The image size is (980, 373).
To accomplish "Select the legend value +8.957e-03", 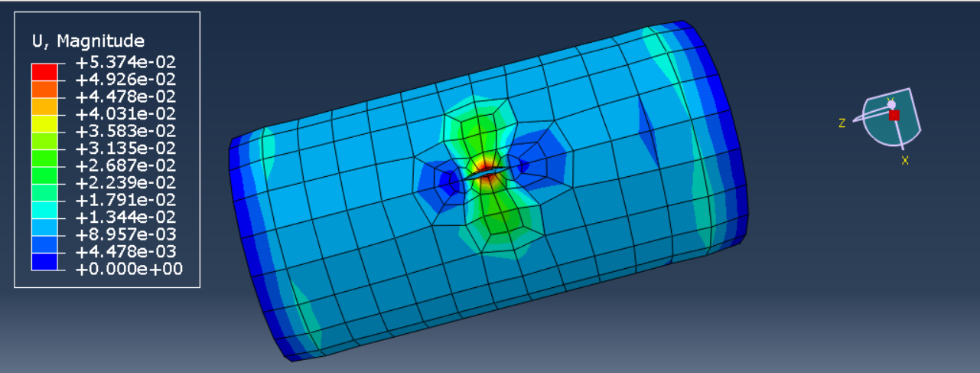I will coord(125,234).
